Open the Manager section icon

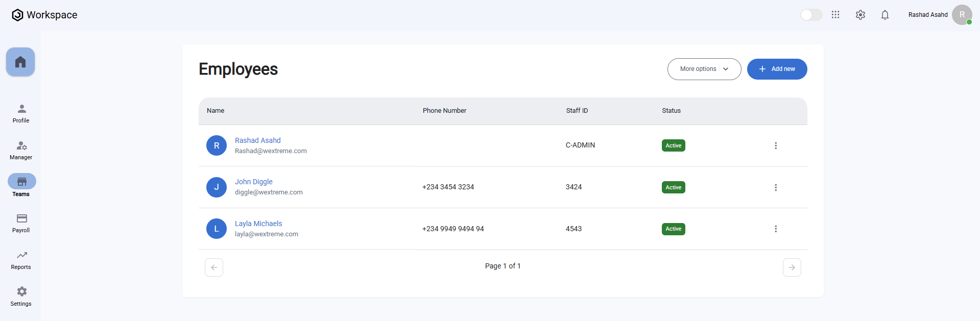click(21, 146)
